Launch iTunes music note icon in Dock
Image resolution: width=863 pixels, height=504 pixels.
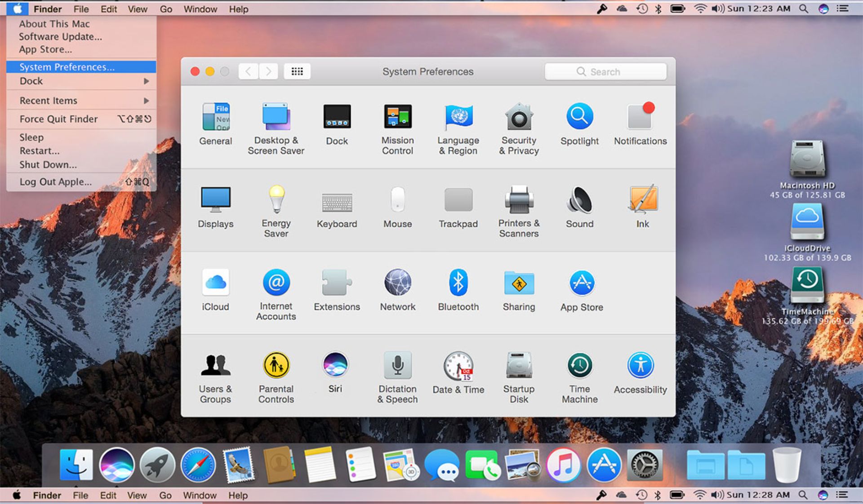(x=563, y=465)
